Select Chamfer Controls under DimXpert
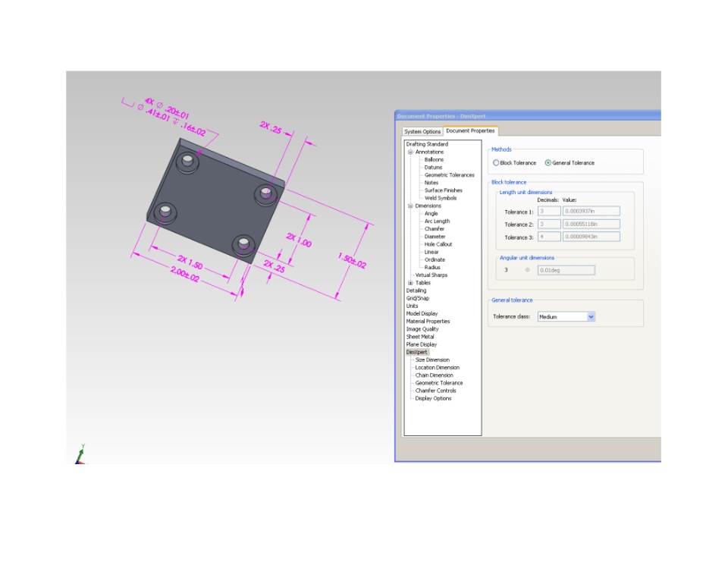728x562 pixels. [435, 391]
